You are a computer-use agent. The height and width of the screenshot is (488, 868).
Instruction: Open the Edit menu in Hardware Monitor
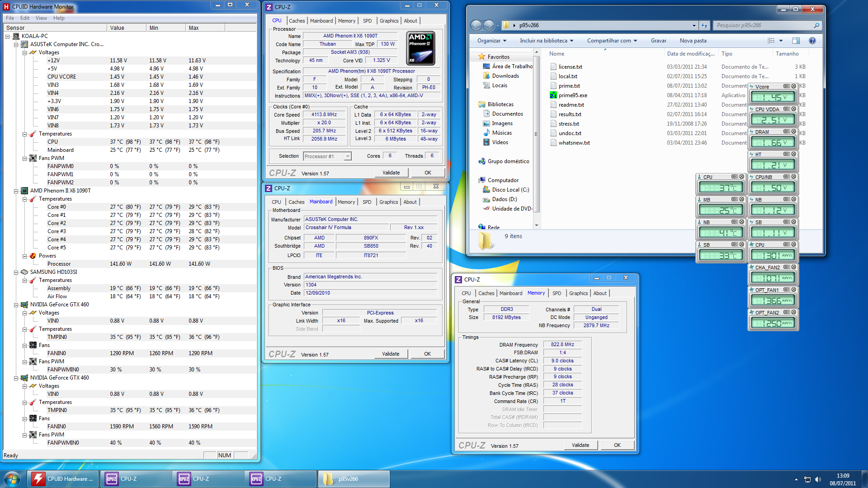point(24,18)
